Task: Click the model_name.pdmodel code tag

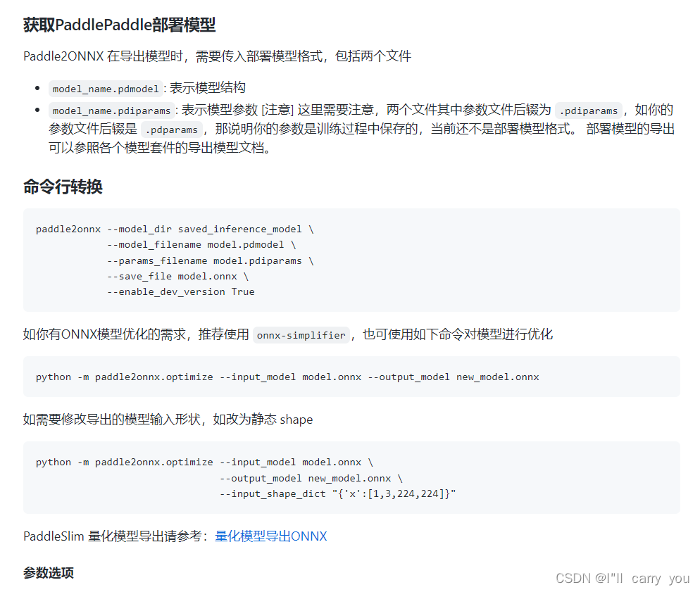Action: [106, 89]
